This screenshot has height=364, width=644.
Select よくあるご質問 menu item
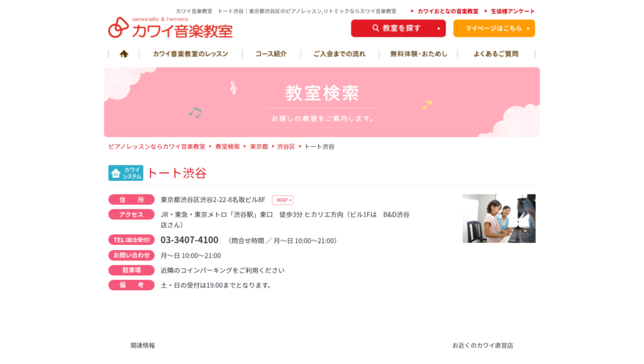pos(496,54)
